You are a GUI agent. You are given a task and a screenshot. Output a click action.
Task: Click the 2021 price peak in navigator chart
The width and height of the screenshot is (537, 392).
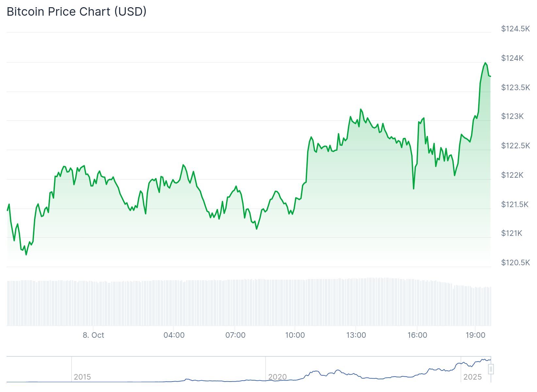(x=315, y=371)
